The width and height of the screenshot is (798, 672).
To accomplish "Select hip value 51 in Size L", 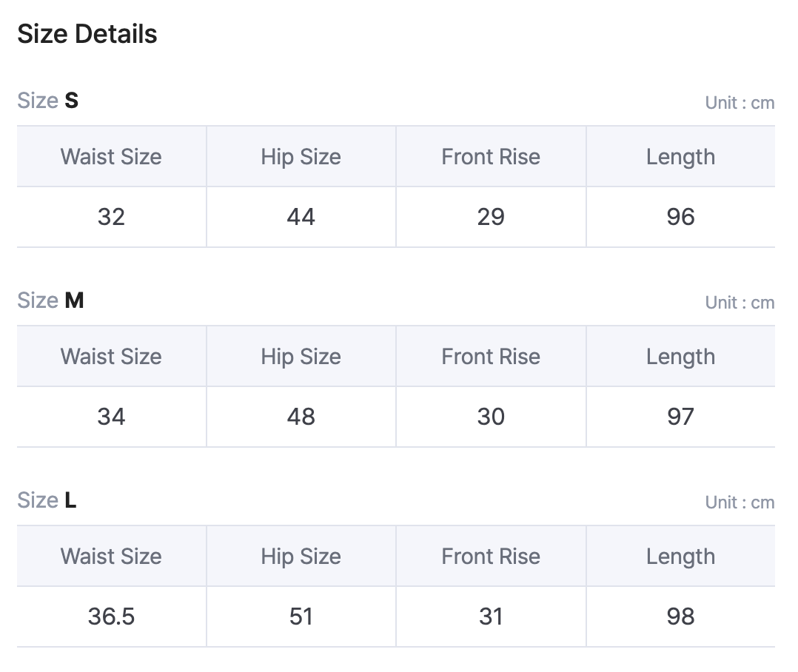I will coord(301,616).
